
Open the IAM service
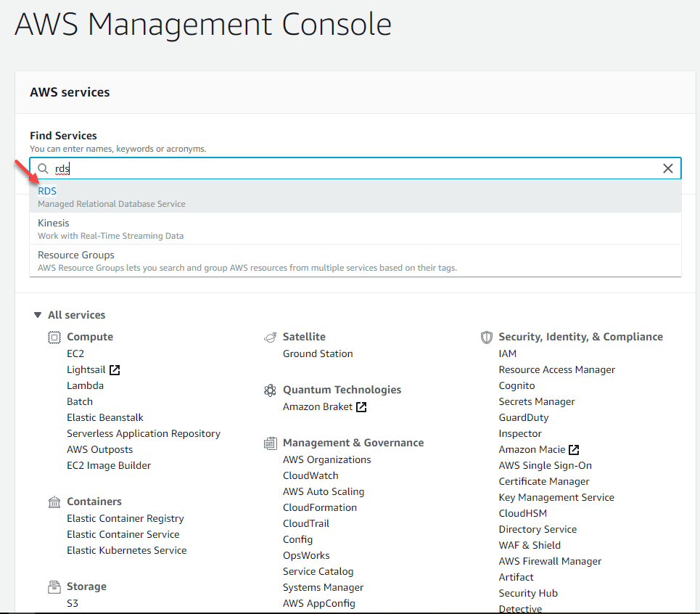coord(507,353)
